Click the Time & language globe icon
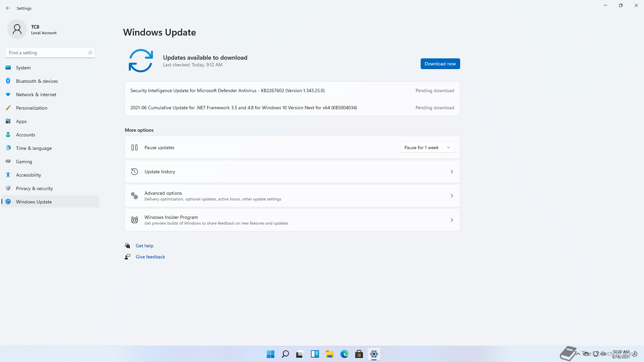Viewport: 644px width, 362px height. coord(8,148)
